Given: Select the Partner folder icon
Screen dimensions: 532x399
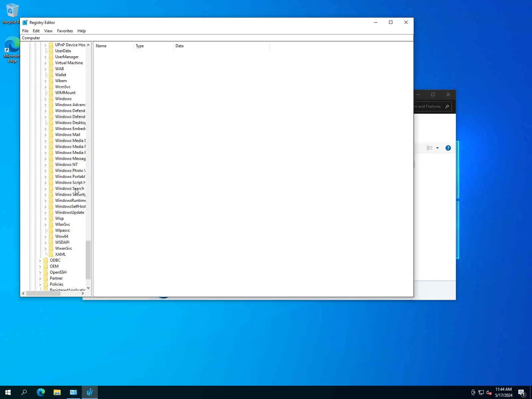Looking at the screenshot, I should pyautogui.click(x=46, y=278).
